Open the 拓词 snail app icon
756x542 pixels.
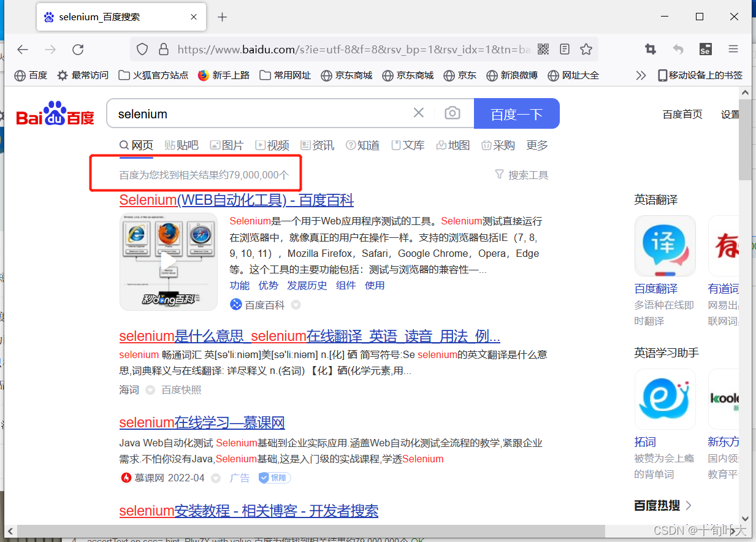point(665,399)
